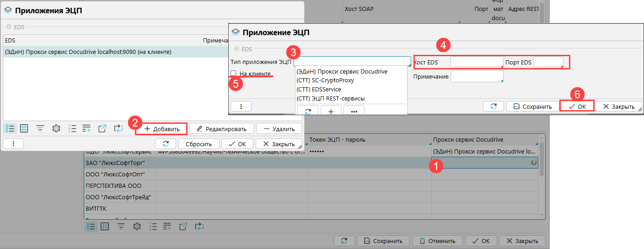
Task: Open settings gear in EDS list toolbar
Action: point(56,129)
